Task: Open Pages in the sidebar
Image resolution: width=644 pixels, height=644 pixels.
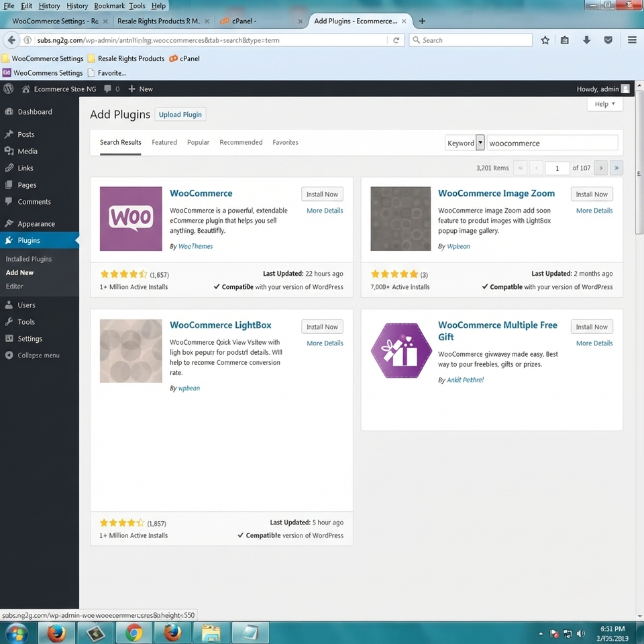Action: (x=27, y=185)
